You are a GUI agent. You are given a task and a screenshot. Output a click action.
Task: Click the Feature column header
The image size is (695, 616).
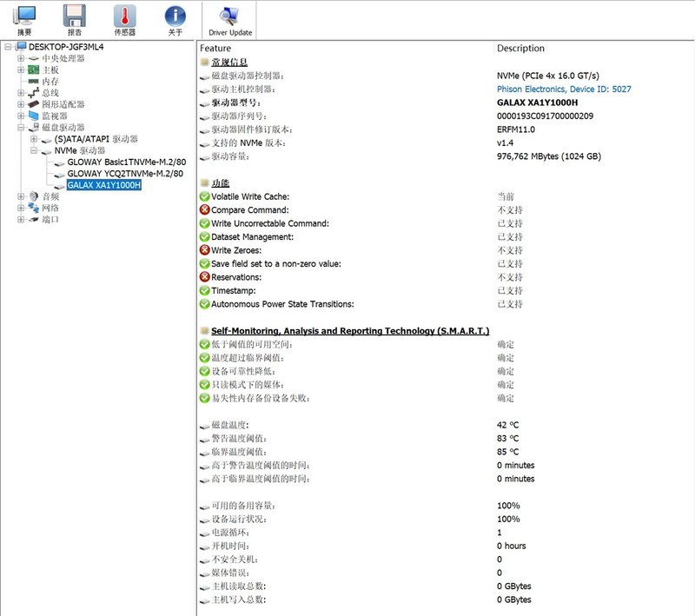[x=217, y=48]
